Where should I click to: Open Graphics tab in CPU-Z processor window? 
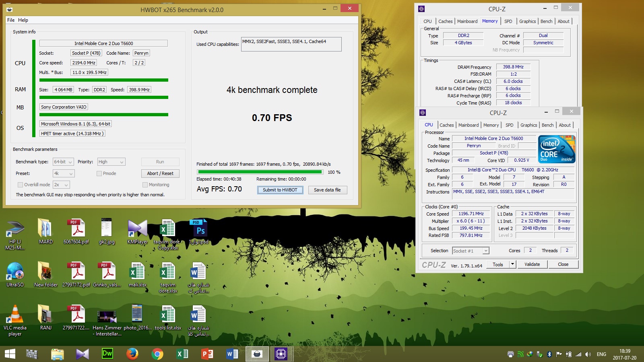point(528,125)
